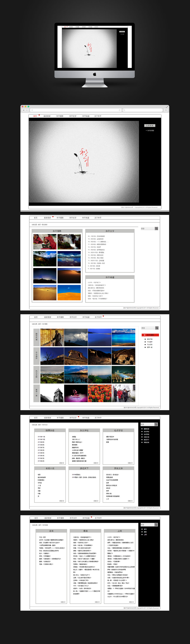The image size is (190, 644).
Task: Click the browser forward arrow button
Action: pos(27,110)
